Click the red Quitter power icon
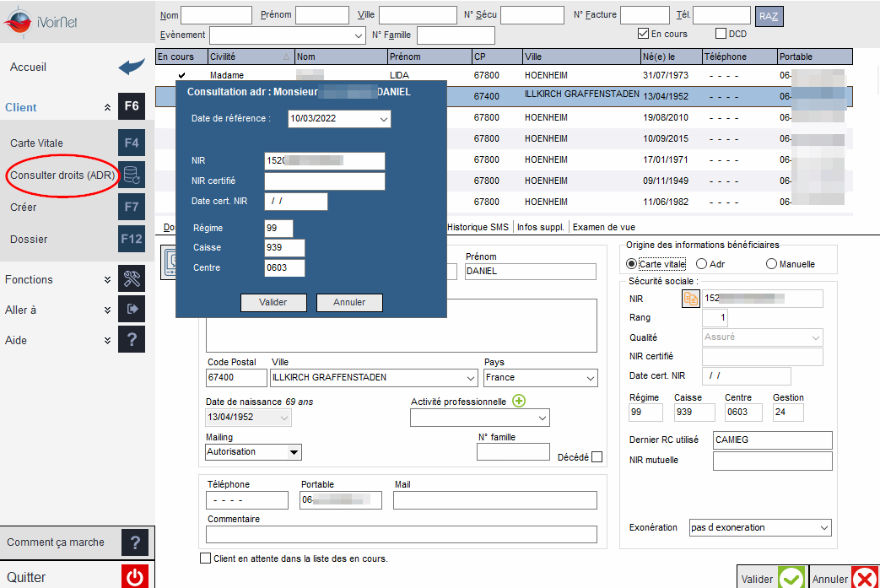 (135, 576)
